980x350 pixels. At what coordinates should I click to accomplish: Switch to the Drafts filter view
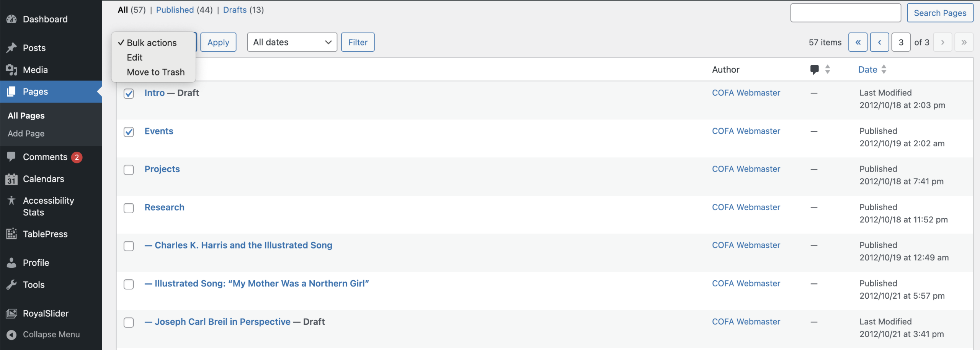[x=235, y=10]
